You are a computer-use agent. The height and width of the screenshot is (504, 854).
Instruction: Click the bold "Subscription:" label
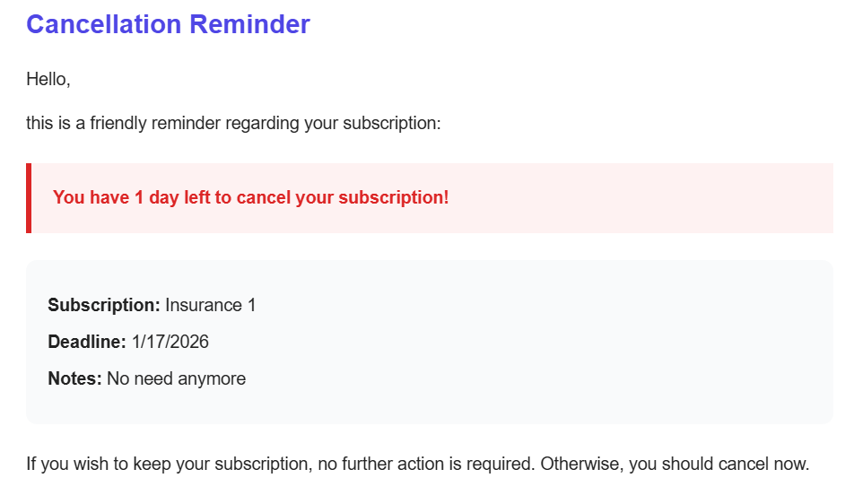[x=103, y=305]
